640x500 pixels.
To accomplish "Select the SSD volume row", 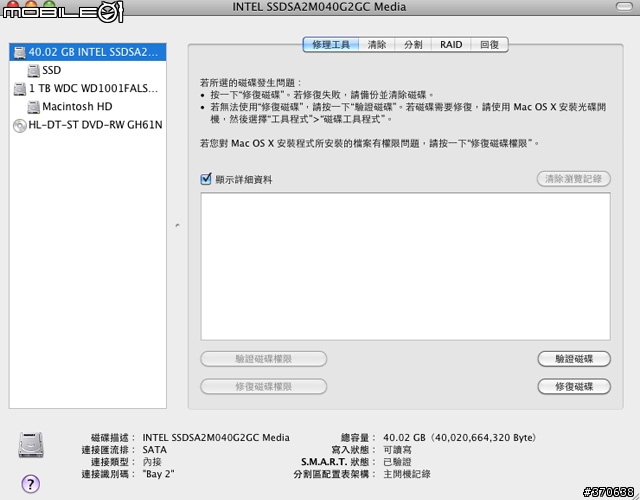I will [88, 71].
